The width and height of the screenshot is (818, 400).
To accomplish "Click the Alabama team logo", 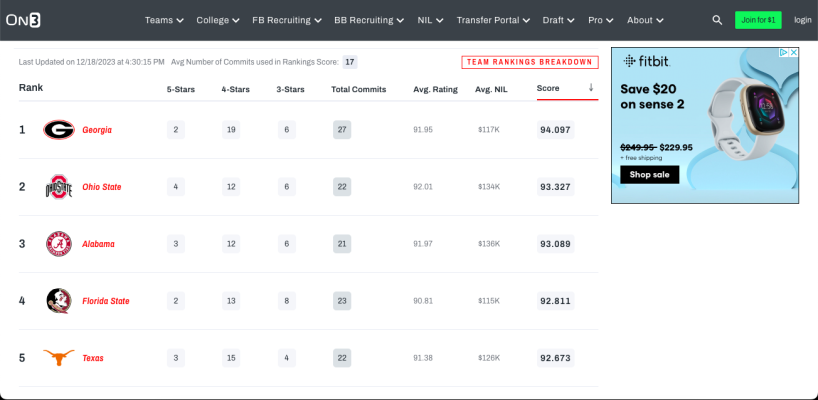I will [59, 244].
